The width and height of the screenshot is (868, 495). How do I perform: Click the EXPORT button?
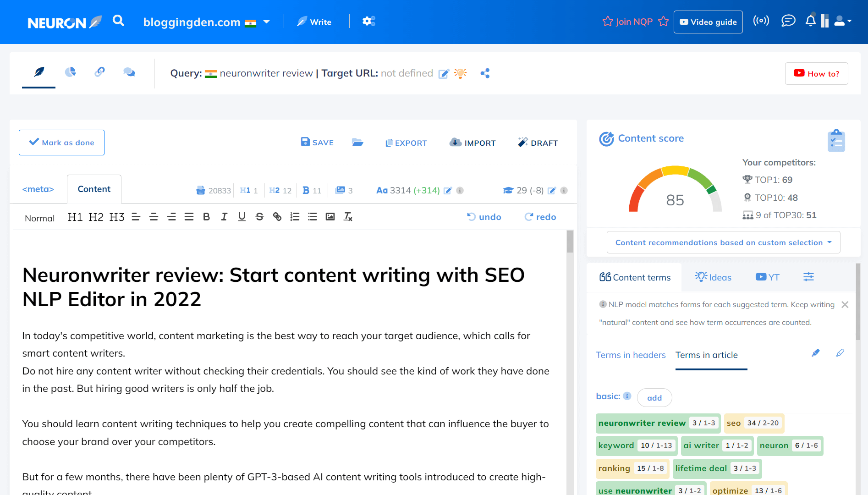[406, 143]
